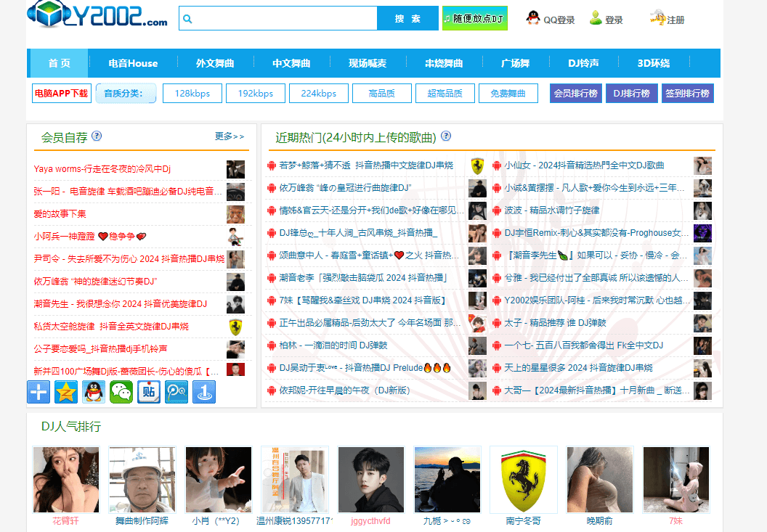Open DJ 晚期前 name link
The height and width of the screenshot is (532, 767).
(600, 521)
